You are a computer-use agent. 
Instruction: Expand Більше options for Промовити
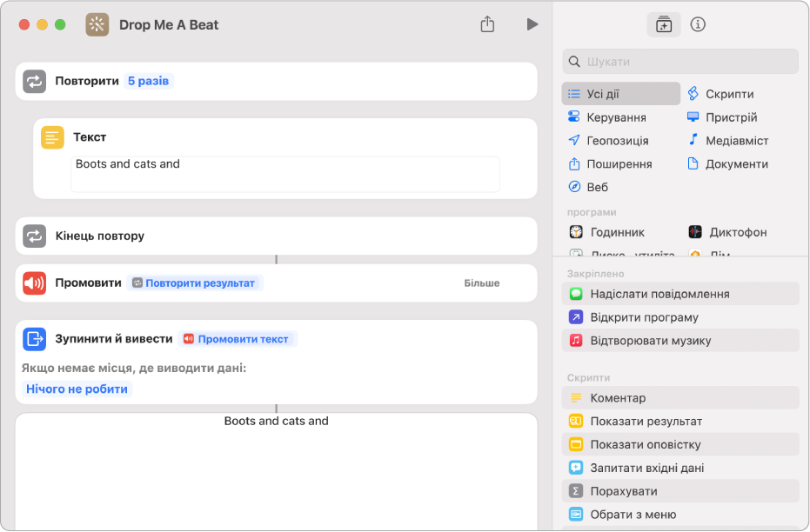(x=481, y=283)
